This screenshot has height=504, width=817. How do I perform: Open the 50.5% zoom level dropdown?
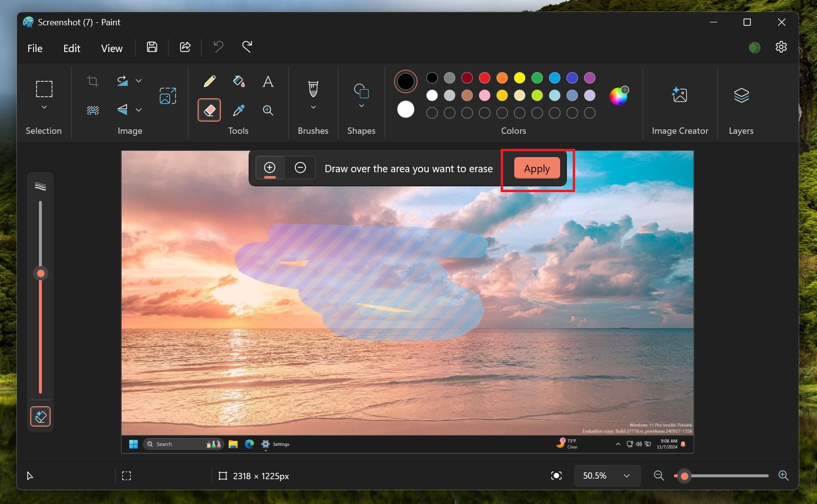point(626,476)
